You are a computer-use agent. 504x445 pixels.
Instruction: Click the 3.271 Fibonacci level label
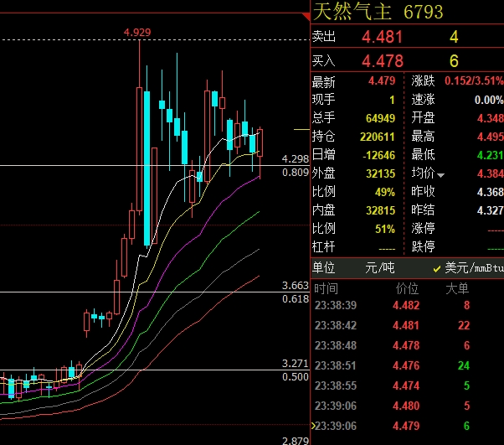(x=295, y=363)
